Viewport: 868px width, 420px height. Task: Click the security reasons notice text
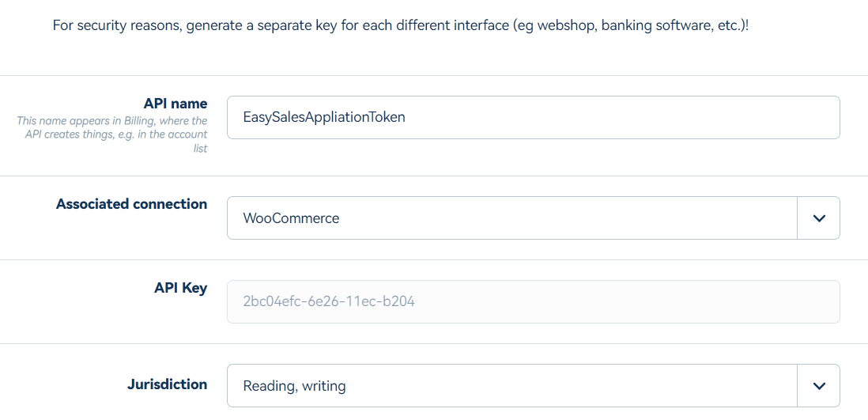click(x=400, y=25)
